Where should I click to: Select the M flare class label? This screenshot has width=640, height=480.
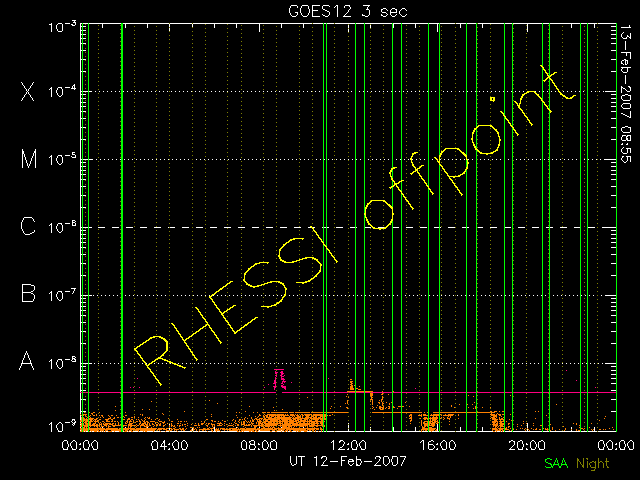click(29, 159)
